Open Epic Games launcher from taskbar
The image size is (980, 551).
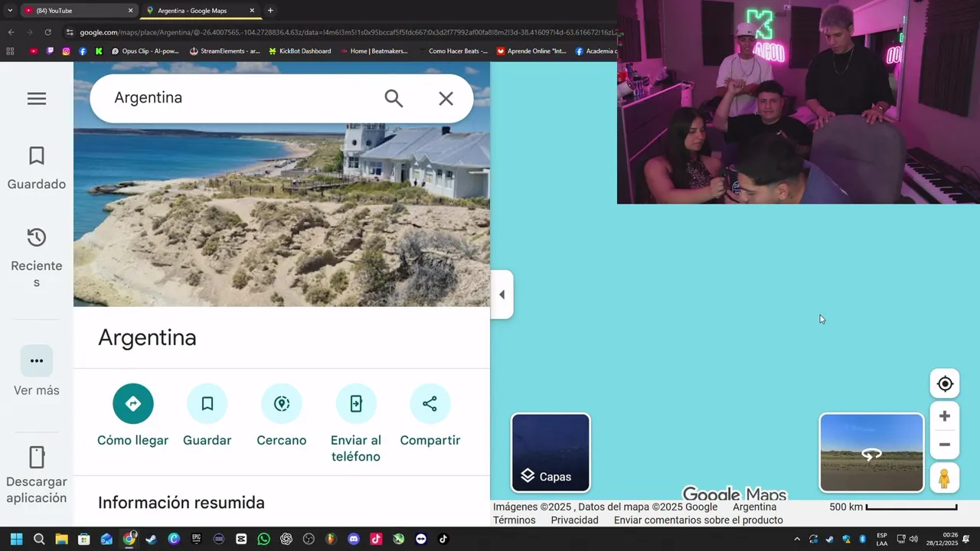[196, 539]
